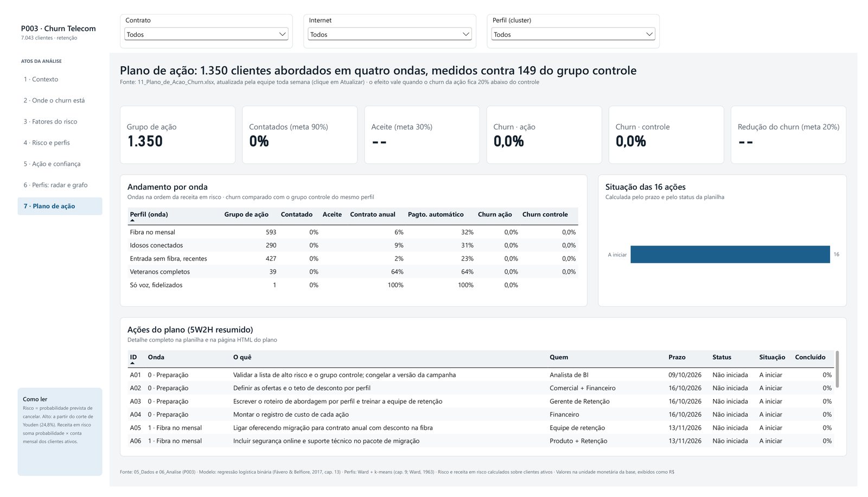Click the A iniciar bar in chart
The height and width of the screenshot is (497, 868).
[x=730, y=254]
